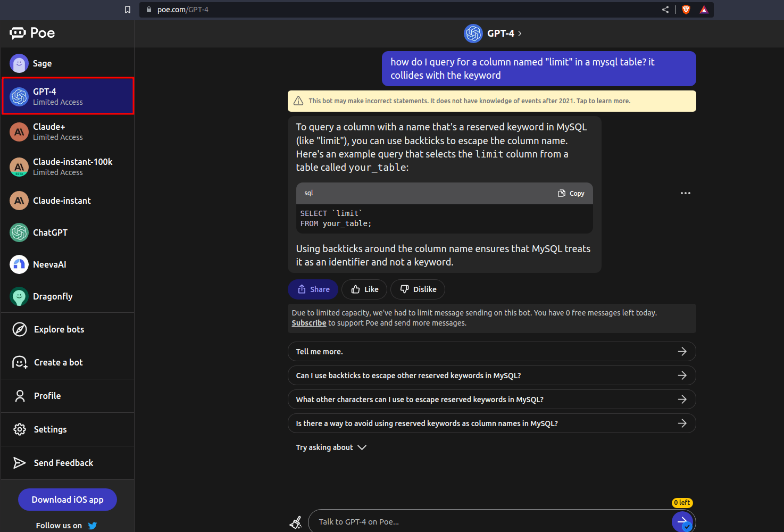Image resolution: width=784 pixels, height=532 pixels.
Task: Click the 'Follow us on' text
Action: 59,526
